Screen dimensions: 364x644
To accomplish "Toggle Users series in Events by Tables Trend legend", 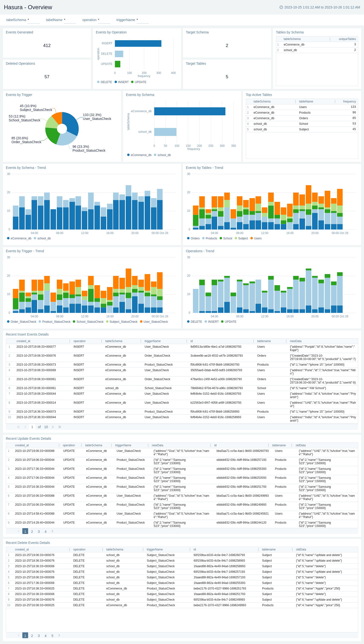I will coord(256,238).
